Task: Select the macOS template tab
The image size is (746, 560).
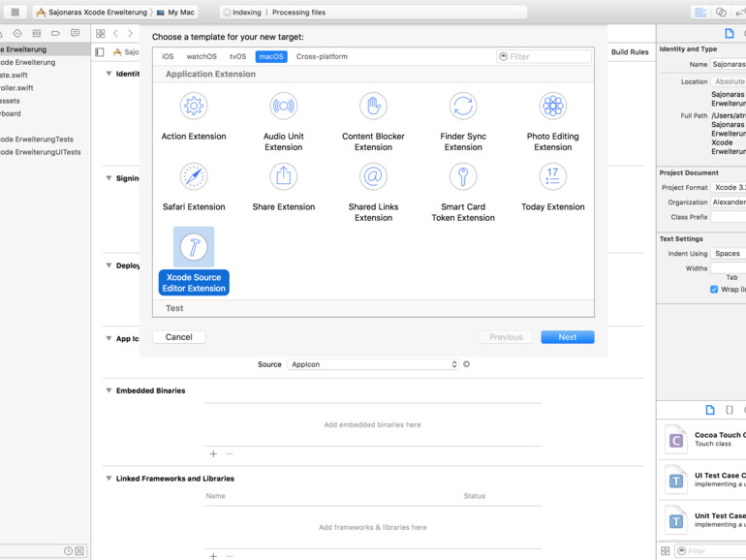Action: tap(271, 56)
